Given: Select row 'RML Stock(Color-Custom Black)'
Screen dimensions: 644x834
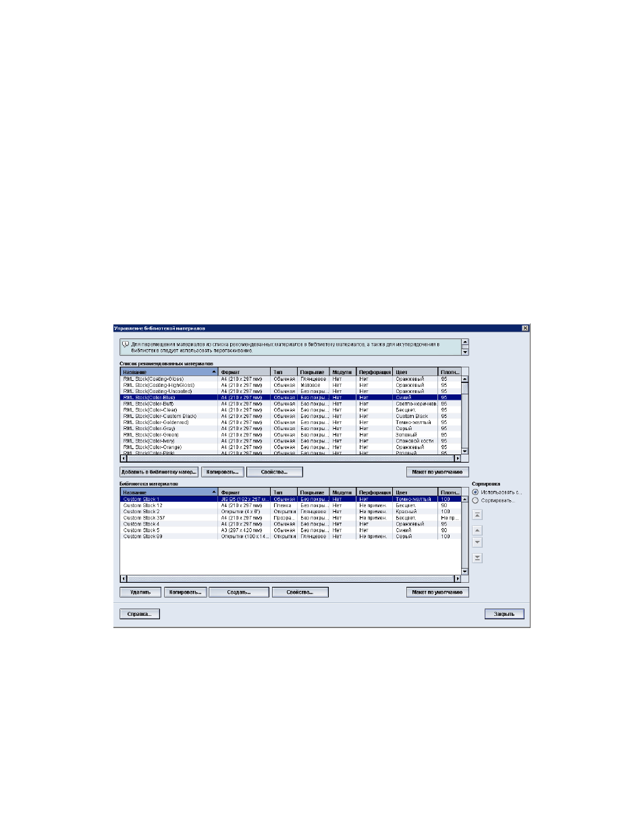Looking at the screenshot, I should (290, 416).
